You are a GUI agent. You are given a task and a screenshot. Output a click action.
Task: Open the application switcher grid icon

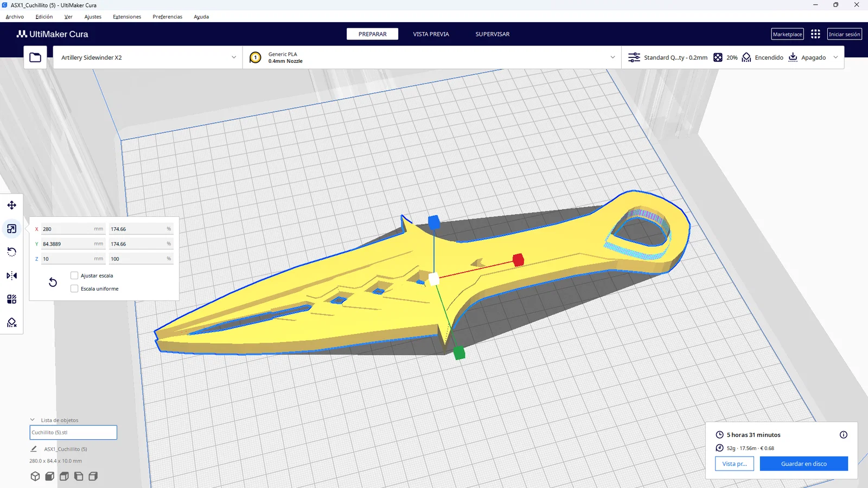[815, 34]
